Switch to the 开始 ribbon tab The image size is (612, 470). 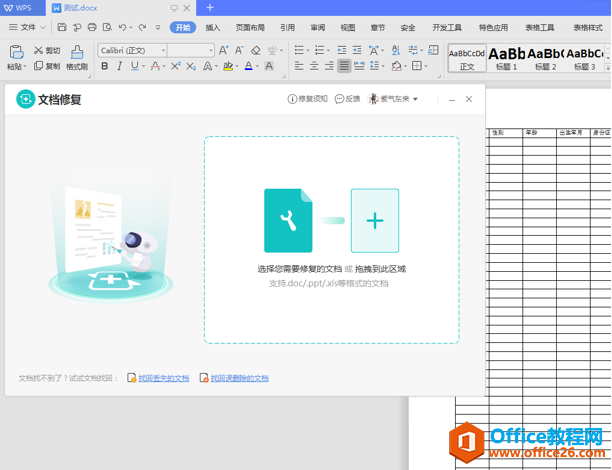click(183, 27)
